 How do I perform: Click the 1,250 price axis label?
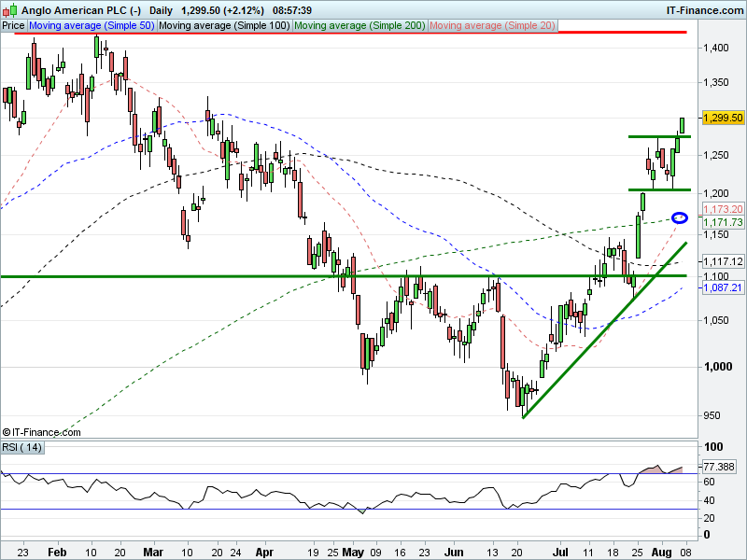[x=716, y=155]
